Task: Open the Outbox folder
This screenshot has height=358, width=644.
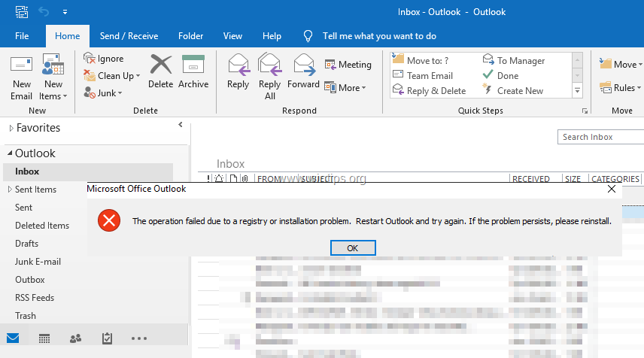Action: click(30, 280)
